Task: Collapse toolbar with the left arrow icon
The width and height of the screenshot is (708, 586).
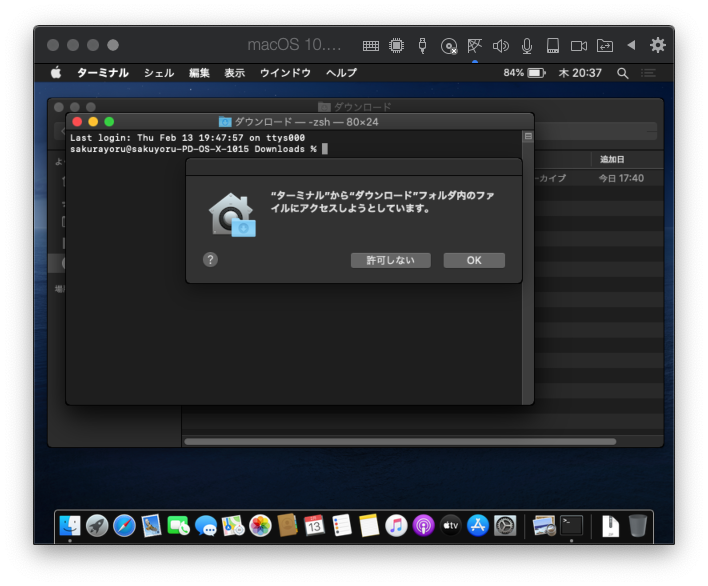Action: 631,45
